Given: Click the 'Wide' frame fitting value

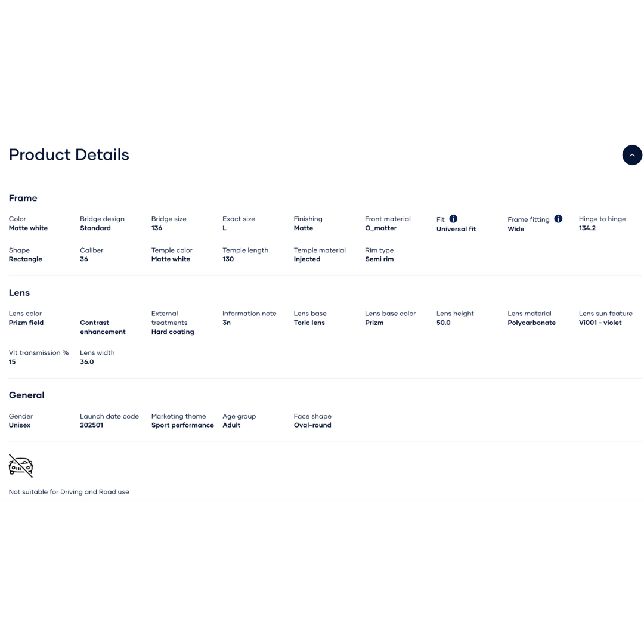Looking at the screenshot, I should point(516,229).
